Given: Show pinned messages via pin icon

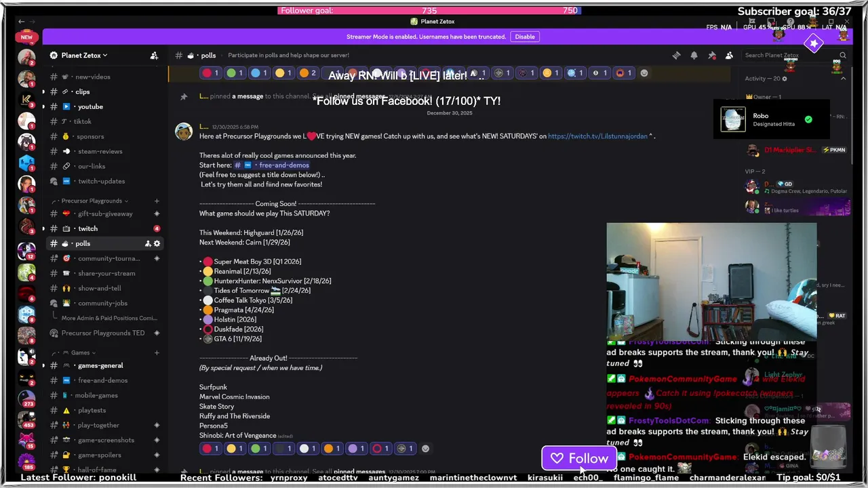Looking at the screenshot, I should pyautogui.click(x=711, y=56).
